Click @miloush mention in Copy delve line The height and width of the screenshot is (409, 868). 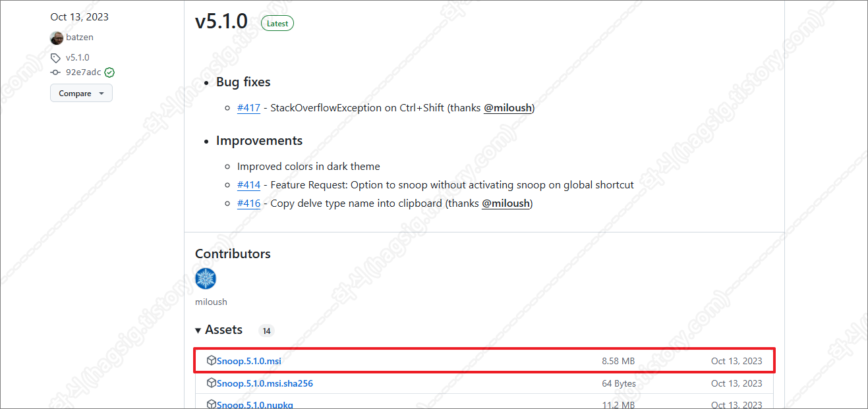pyautogui.click(x=506, y=204)
